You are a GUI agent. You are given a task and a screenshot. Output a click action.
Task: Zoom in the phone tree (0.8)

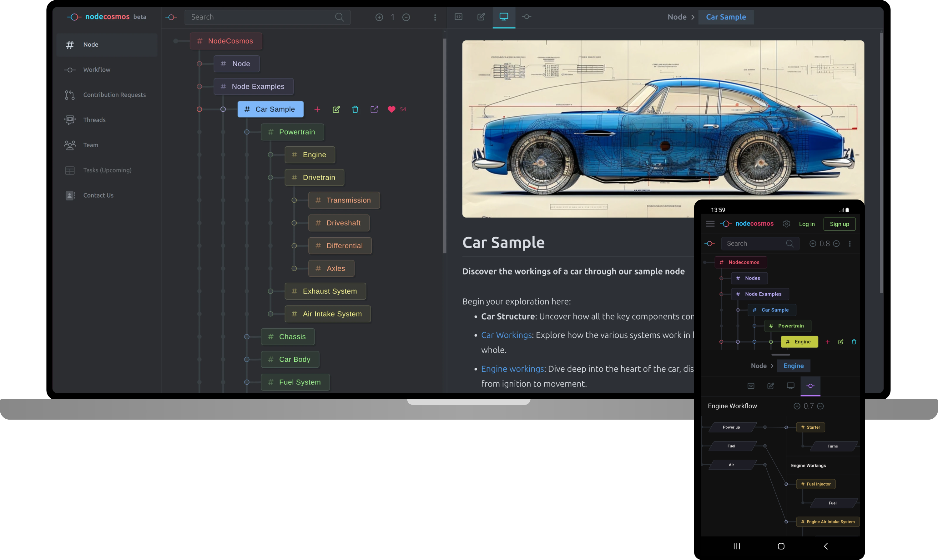coord(813,244)
